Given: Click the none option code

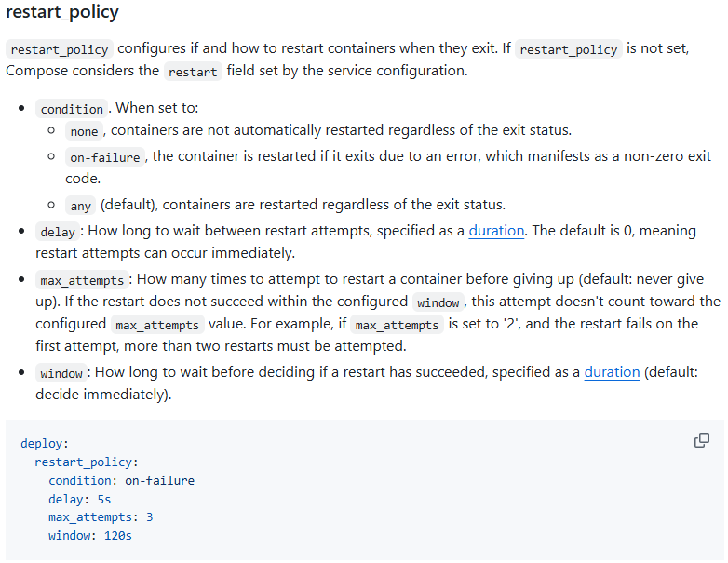Looking at the screenshot, I should tap(84, 131).
